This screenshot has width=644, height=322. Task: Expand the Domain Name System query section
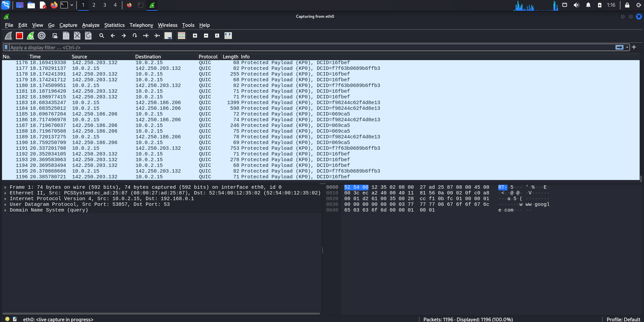tap(5, 210)
